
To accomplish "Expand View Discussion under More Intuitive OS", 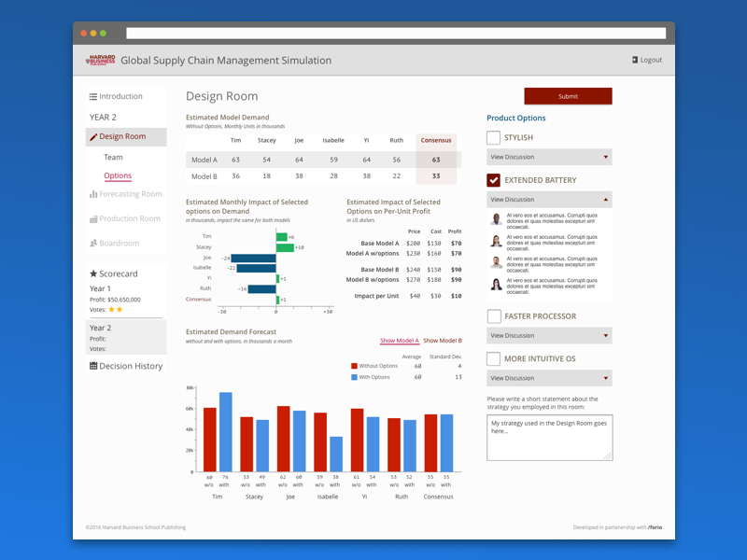I will pyautogui.click(x=549, y=378).
